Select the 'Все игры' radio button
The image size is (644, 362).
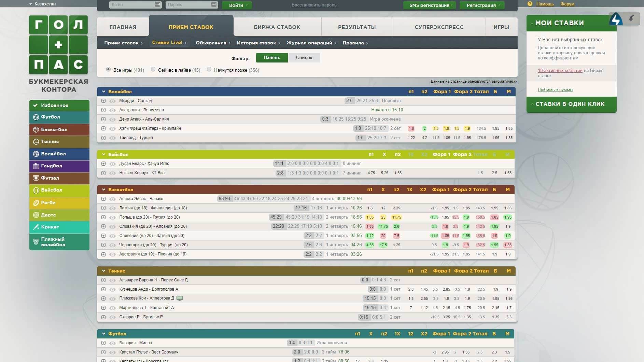108,69
